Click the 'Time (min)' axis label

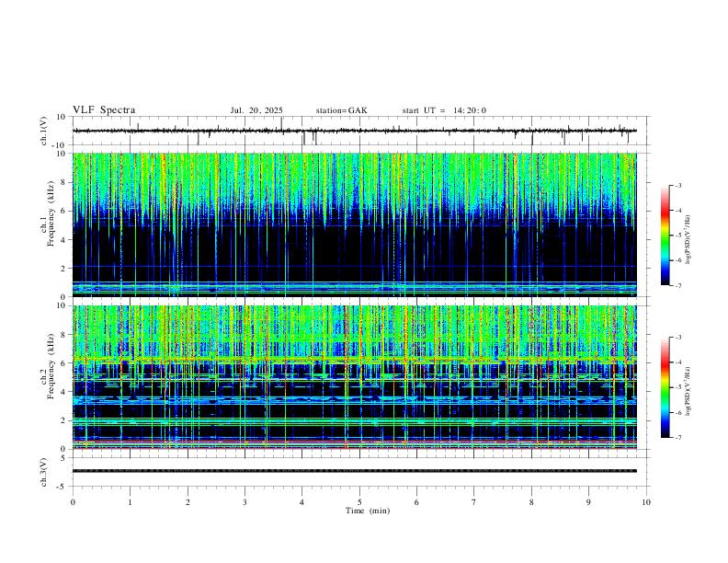[368, 511]
